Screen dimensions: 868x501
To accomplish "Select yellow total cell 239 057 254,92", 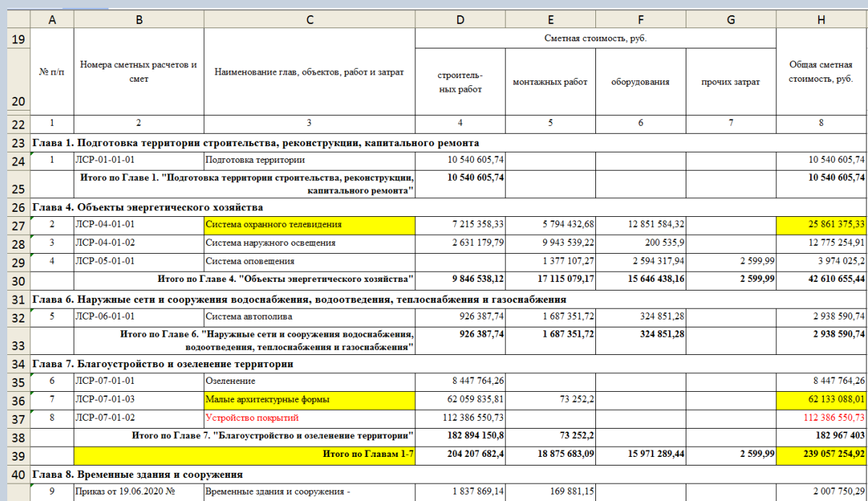I will coord(822,474).
